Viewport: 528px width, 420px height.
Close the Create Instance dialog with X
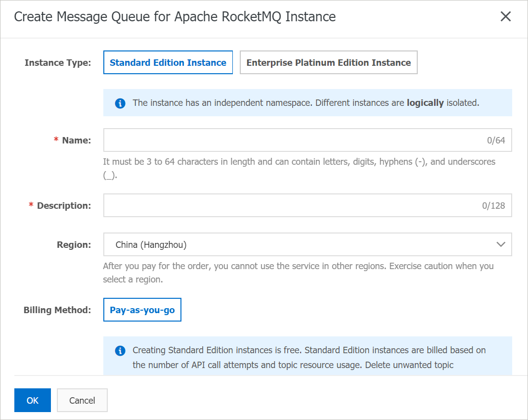point(505,16)
